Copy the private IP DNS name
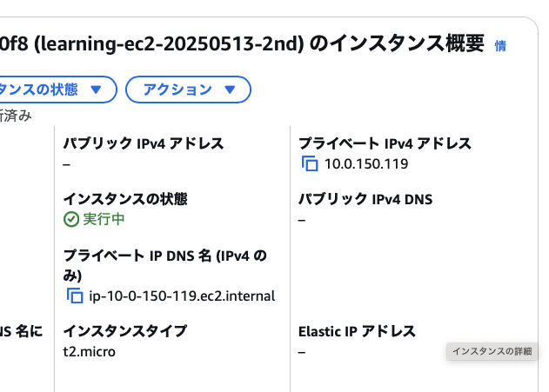549x392 pixels. coord(75,296)
